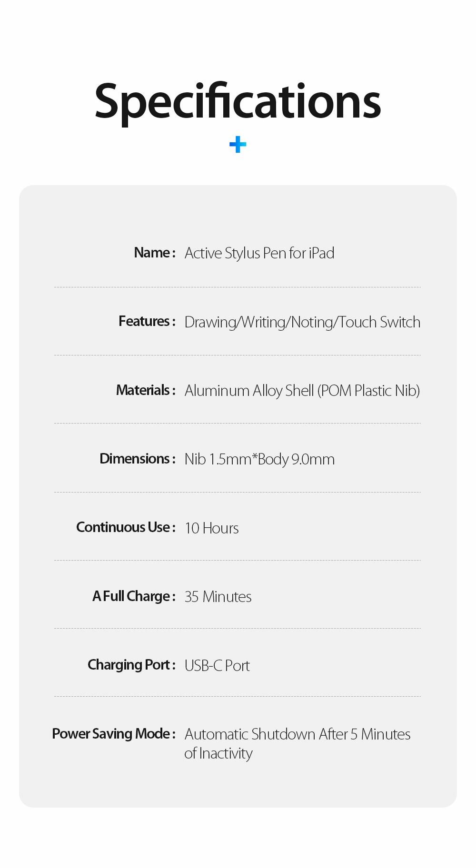476x868 pixels.
Task: Select the Materials label
Action: 146,390
